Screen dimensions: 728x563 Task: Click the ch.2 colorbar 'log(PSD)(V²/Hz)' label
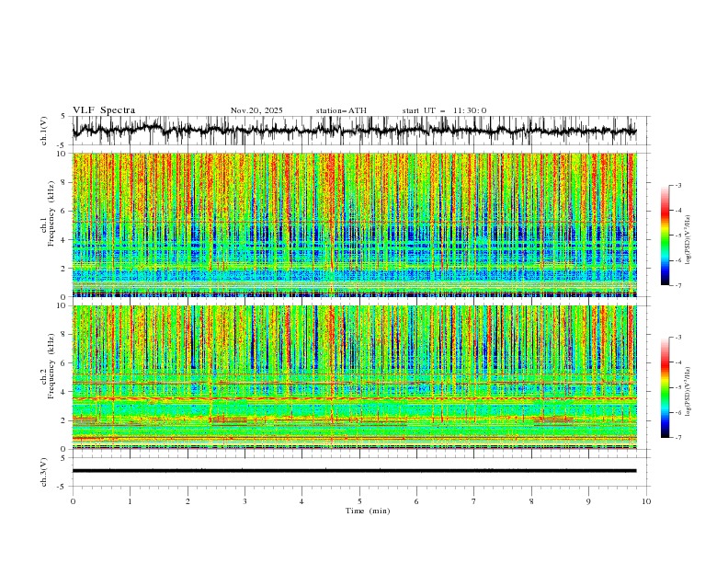688,391
